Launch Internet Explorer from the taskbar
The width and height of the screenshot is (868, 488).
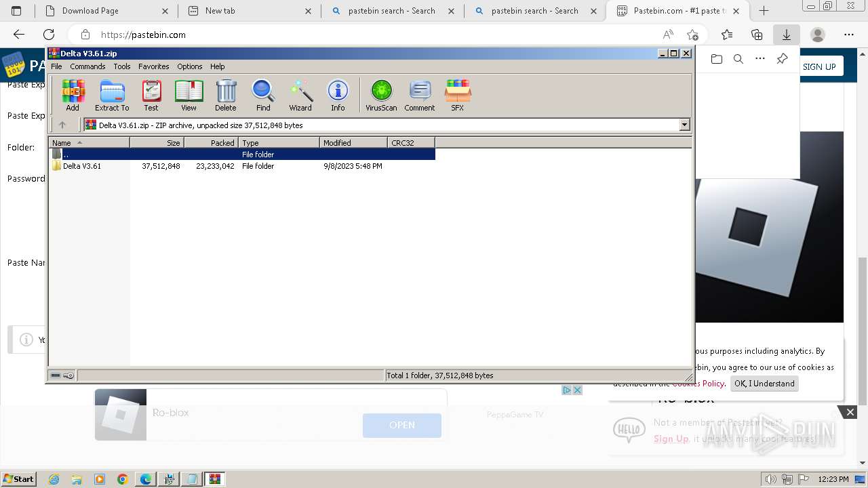(x=54, y=479)
